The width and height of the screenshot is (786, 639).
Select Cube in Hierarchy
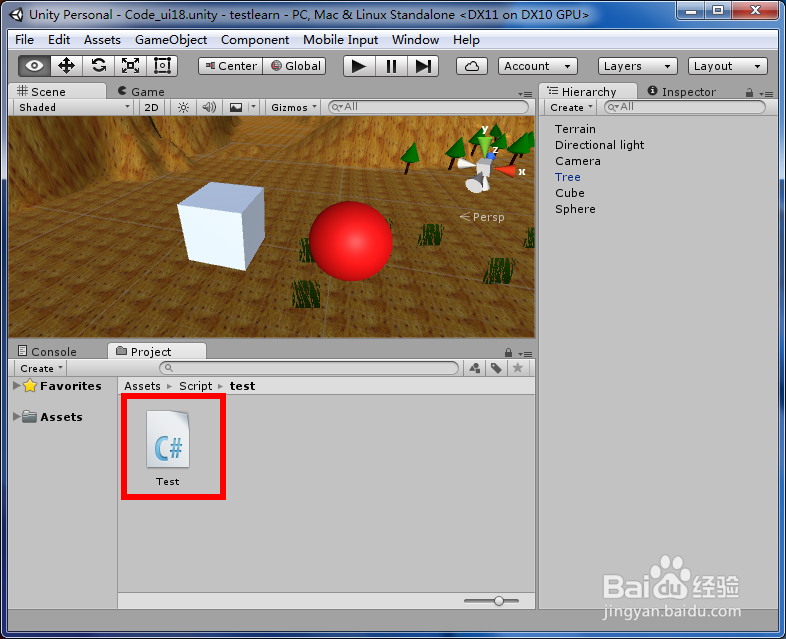point(569,193)
